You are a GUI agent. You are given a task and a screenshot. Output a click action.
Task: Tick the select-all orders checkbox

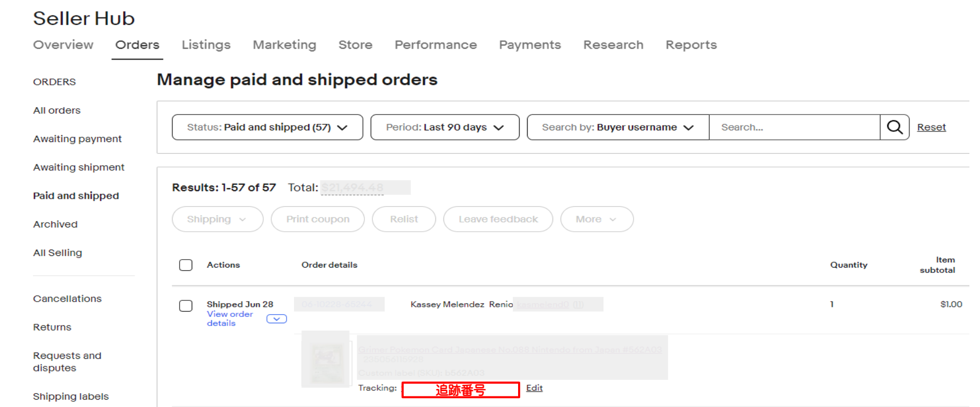pos(186,265)
